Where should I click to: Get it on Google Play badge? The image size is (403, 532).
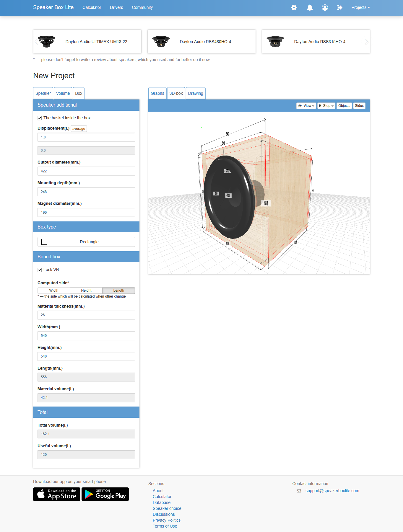coord(105,494)
